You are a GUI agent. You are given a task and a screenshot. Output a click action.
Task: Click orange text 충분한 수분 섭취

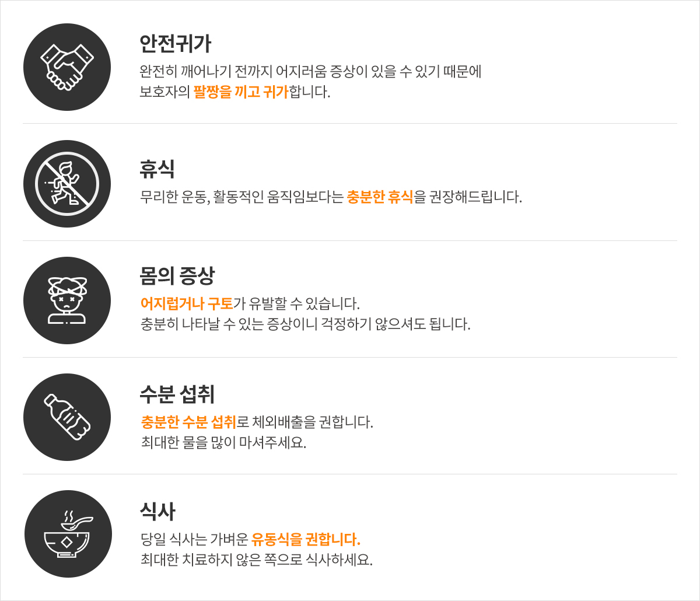[188, 421]
